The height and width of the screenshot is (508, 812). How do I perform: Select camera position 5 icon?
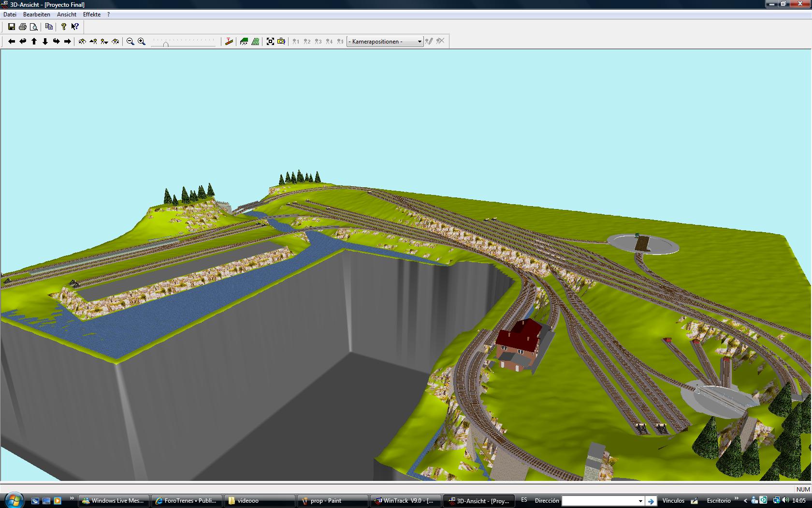pos(340,42)
